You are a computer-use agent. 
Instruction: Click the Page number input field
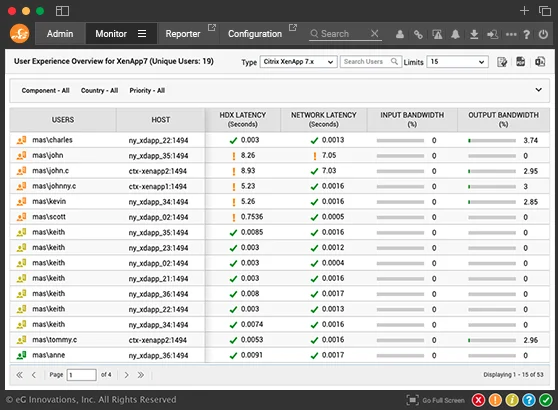point(81,375)
